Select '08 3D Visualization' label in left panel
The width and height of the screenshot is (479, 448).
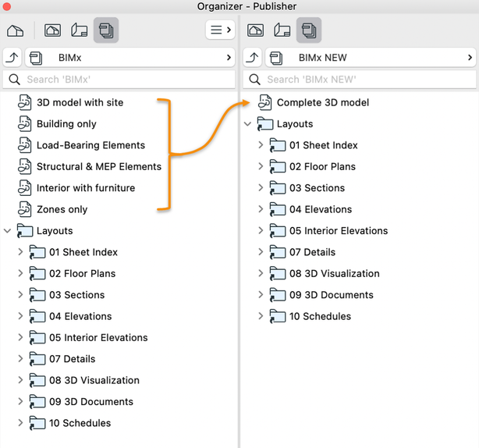point(94,380)
